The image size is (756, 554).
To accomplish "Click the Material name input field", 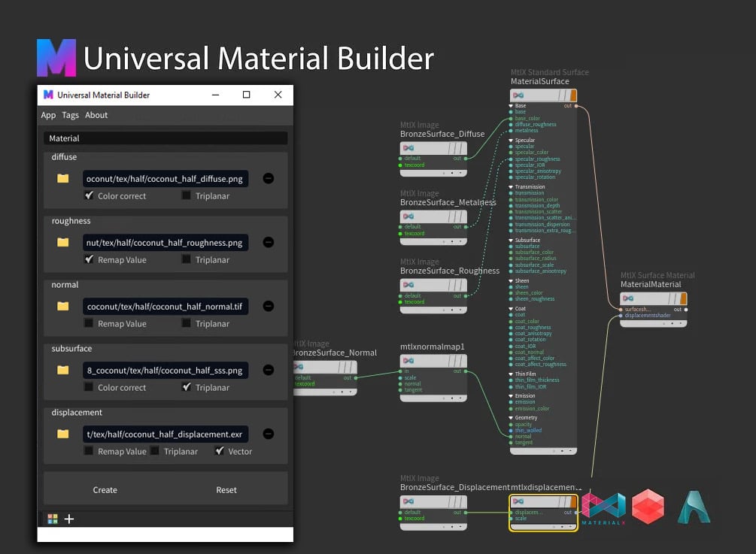I will (165, 138).
